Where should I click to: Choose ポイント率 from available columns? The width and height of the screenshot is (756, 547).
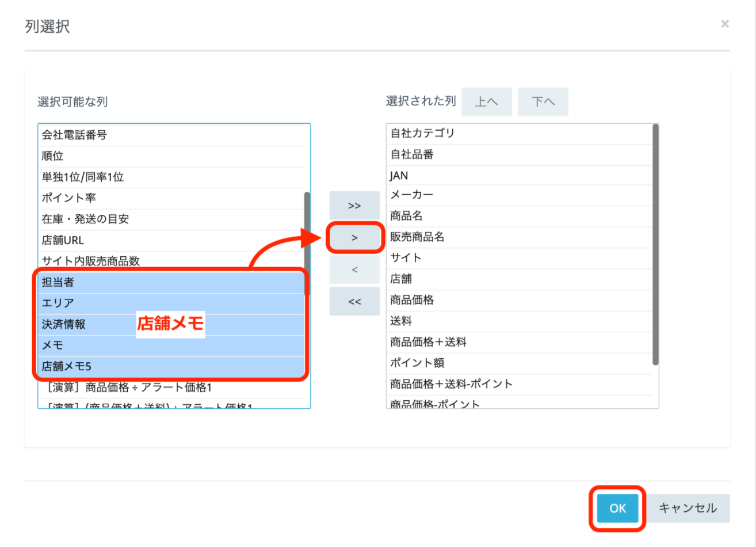pos(68,198)
